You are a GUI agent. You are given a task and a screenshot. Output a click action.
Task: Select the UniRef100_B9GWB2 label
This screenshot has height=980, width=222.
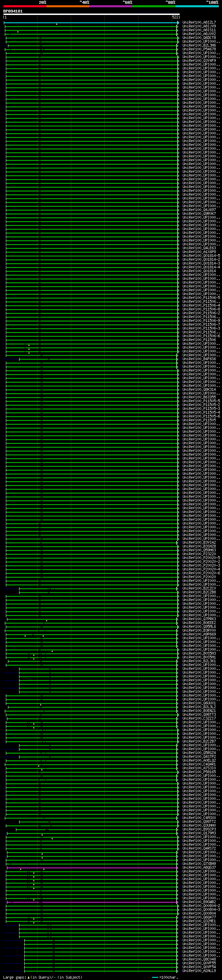click(199, 902)
